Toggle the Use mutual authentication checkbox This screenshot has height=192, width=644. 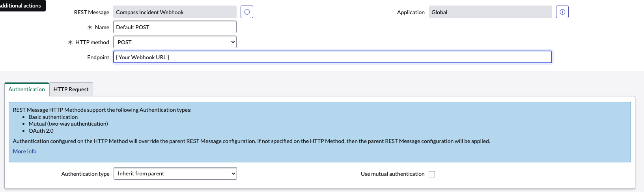[432, 174]
